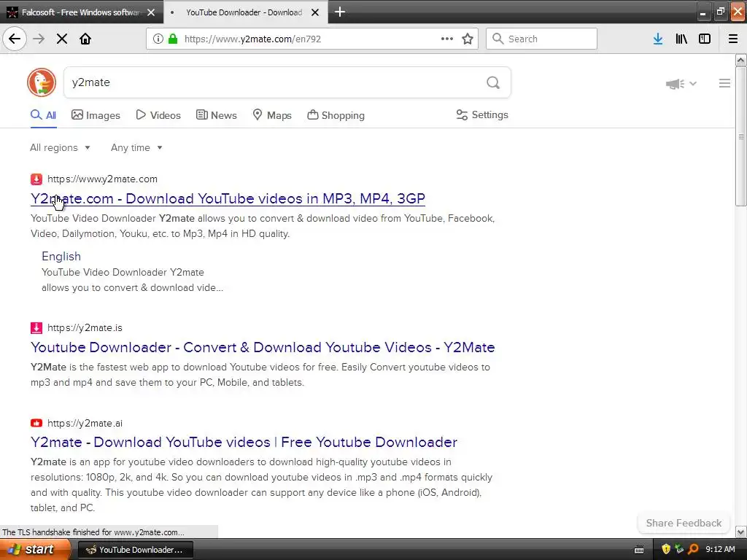This screenshot has height=560, width=747.
Task: Bookmark this page with the star icon
Action: tap(468, 39)
